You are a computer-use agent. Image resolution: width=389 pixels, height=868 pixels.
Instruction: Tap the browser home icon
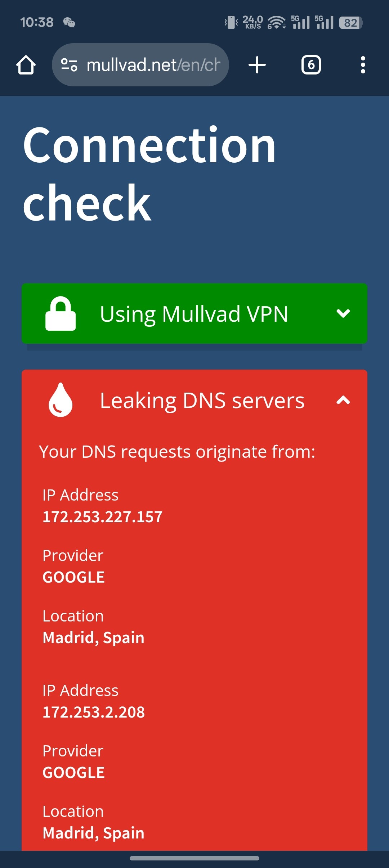pyautogui.click(x=26, y=65)
